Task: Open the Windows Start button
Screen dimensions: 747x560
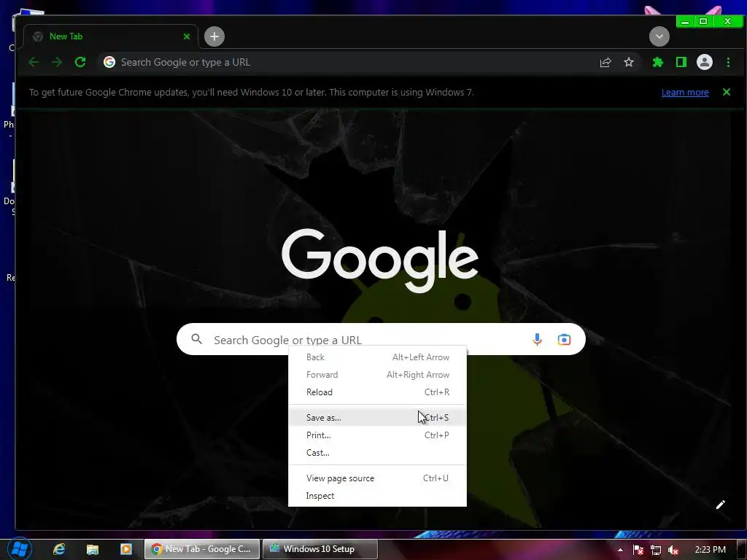Action: click(20, 549)
